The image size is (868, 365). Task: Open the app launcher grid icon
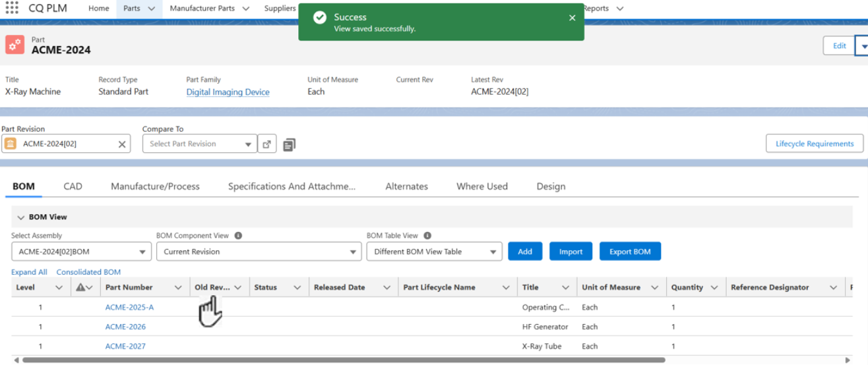coord(12,9)
